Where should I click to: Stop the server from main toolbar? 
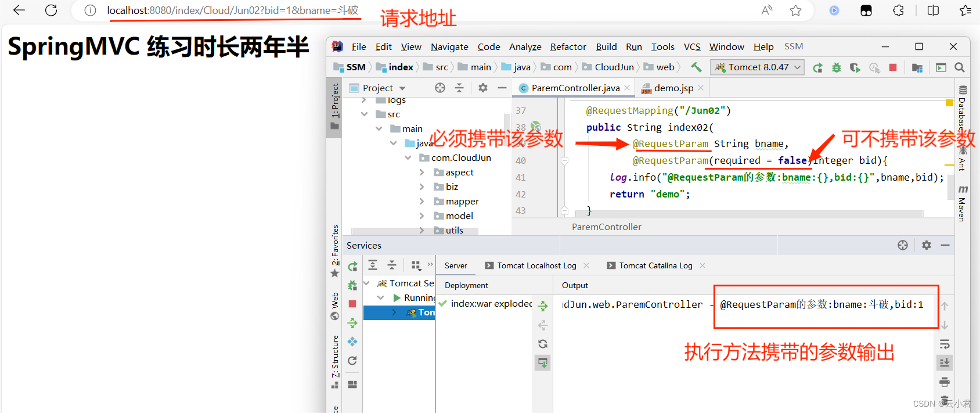pos(893,67)
